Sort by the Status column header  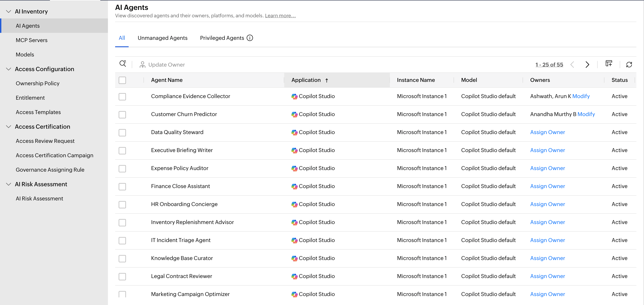tap(619, 80)
